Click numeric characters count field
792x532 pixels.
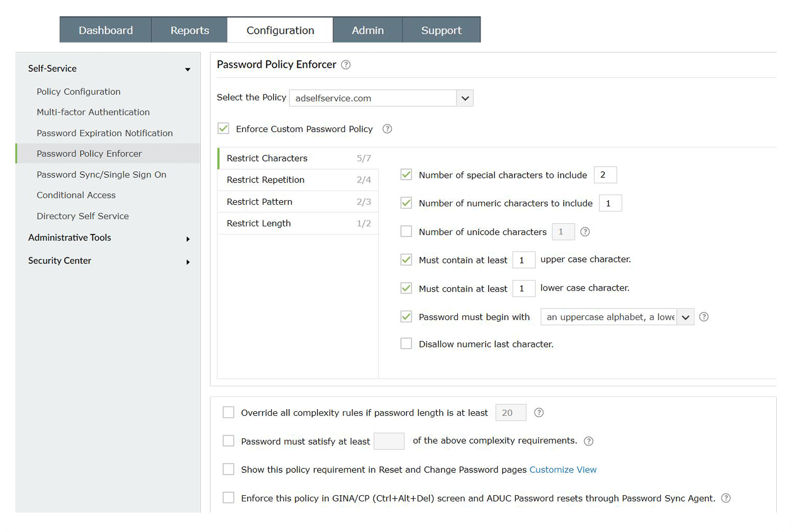[x=611, y=203]
